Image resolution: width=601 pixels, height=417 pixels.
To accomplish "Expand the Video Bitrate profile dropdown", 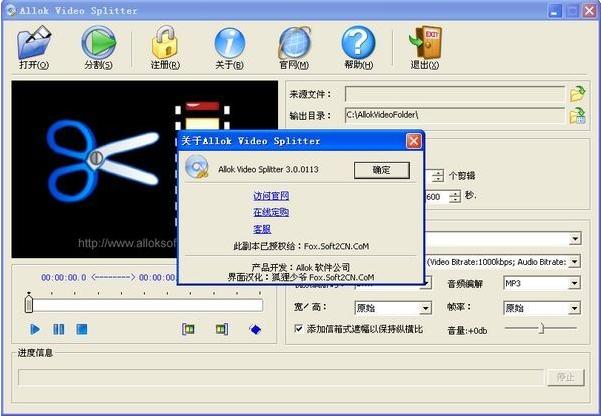I will click(x=575, y=262).
